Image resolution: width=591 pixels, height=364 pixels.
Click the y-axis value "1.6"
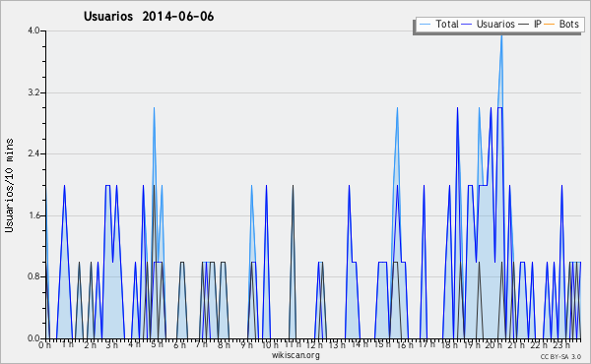coord(33,215)
